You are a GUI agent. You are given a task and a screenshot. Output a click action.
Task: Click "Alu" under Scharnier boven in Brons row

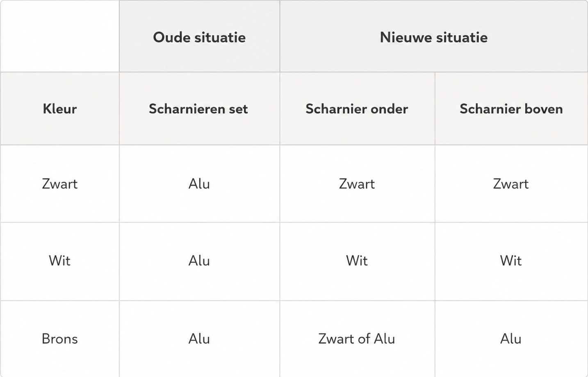(x=511, y=339)
